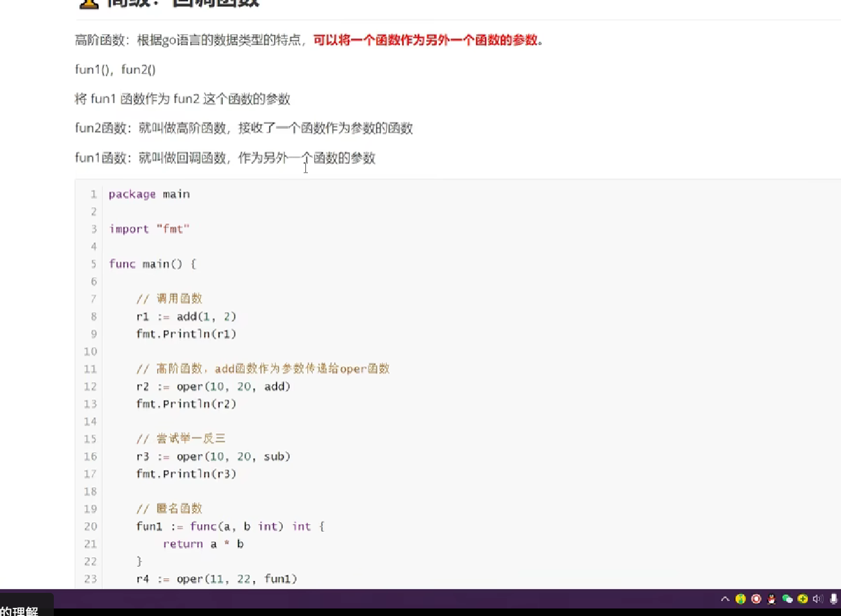Click the "的理解" caption at bottom-left
This screenshot has width=841, height=616.
point(19,610)
